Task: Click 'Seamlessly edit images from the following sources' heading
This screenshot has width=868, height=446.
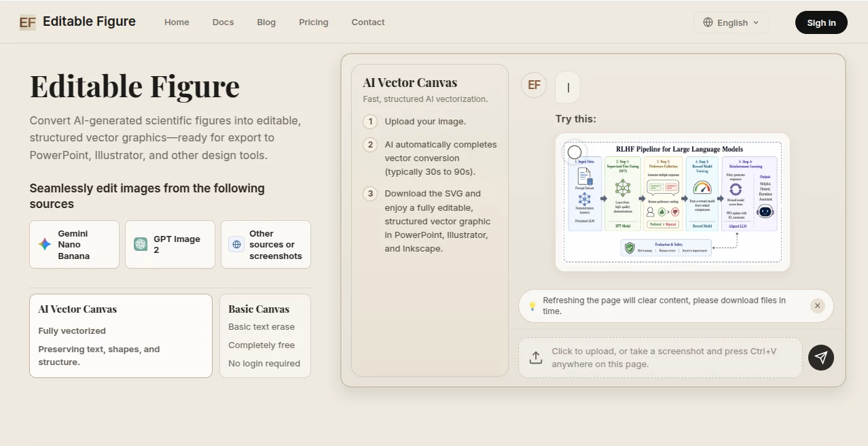Action: click(147, 196)
